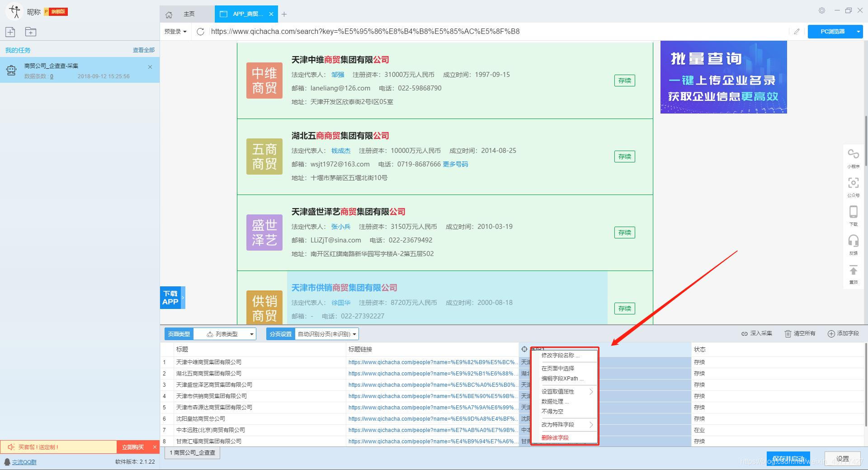This screenshot has height=470, width=868.
Task: Click legal representative 邹强 link
Action: [338, 75]
